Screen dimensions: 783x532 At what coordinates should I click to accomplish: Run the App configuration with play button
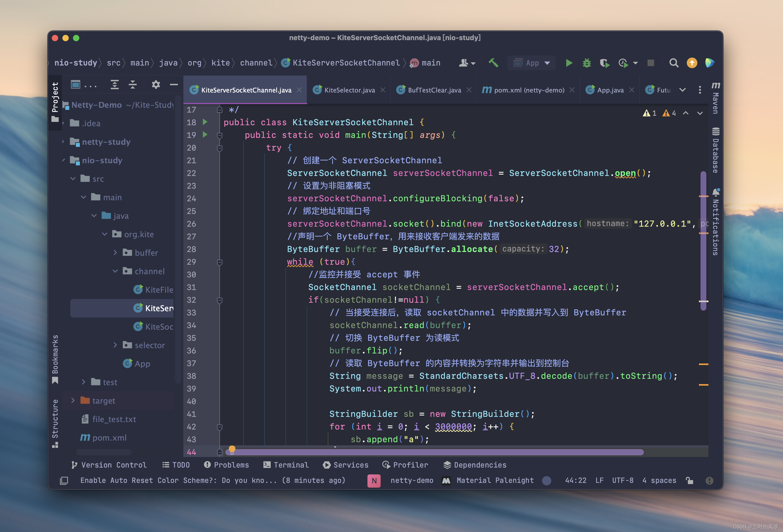pyautogui.click(x=569, y=63)
